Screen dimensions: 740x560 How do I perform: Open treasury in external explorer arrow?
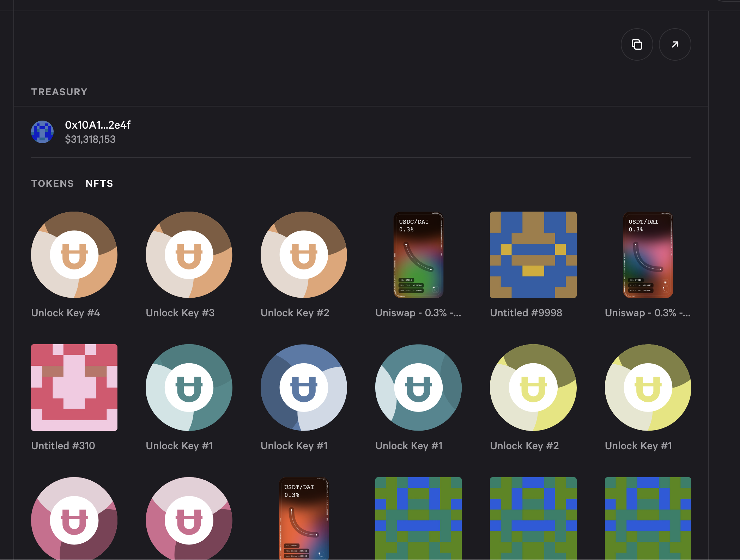pyautogui.click(x=675, y=44)
